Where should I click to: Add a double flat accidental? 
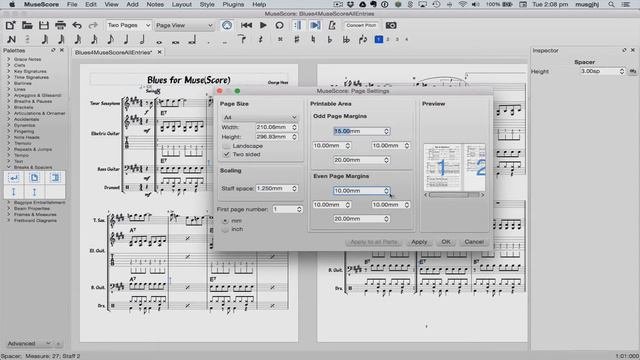pos(346,40)
